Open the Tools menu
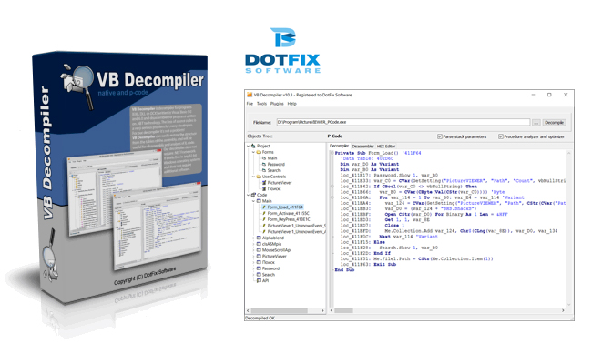 click(x=261, y=104)
